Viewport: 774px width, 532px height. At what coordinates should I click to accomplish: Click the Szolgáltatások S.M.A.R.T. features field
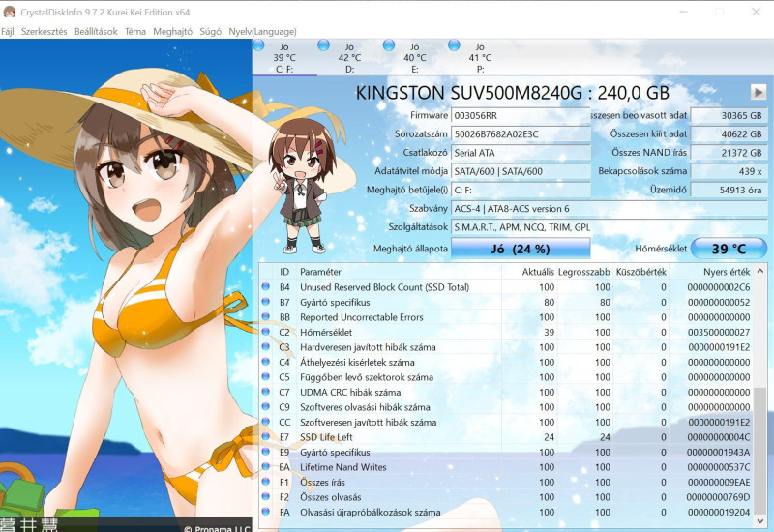pos(610,227)
